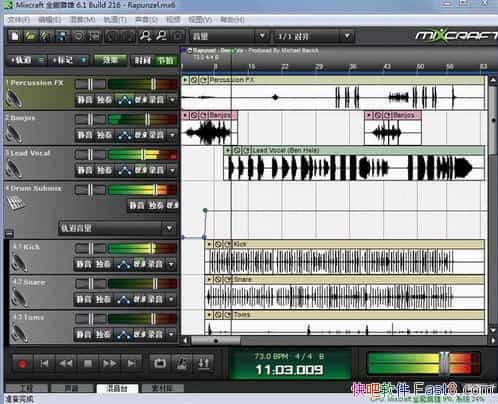Open the mixer icon beside the metronome
Screen dimensions: 498x404
coord(204,363)
